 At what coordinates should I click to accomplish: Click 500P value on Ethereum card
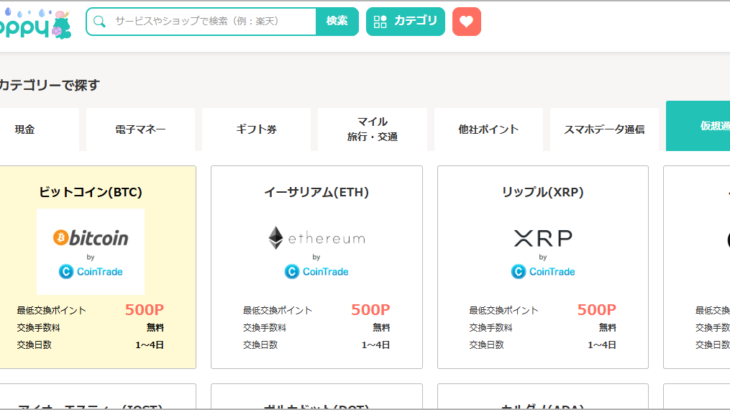pyautogui.click(x=371, y=310)
